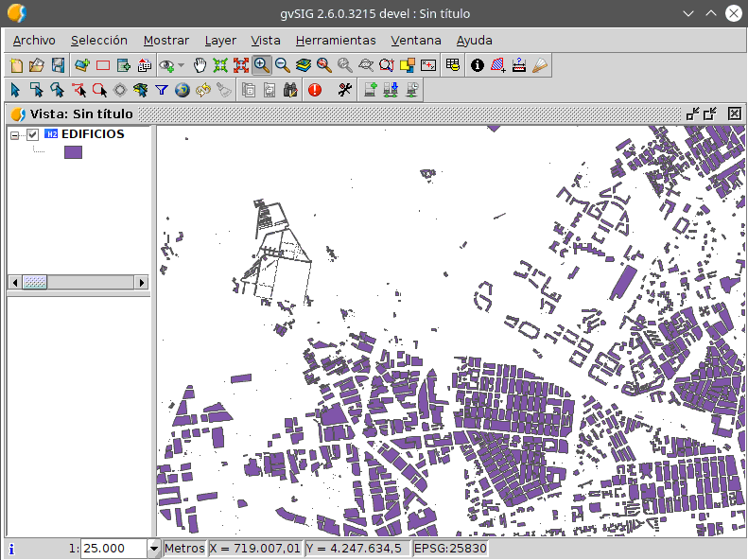Image resolution: width=748 pixels, height=560 pixels.
Task: Open the Herramientas menu
Action: point(336,41)
